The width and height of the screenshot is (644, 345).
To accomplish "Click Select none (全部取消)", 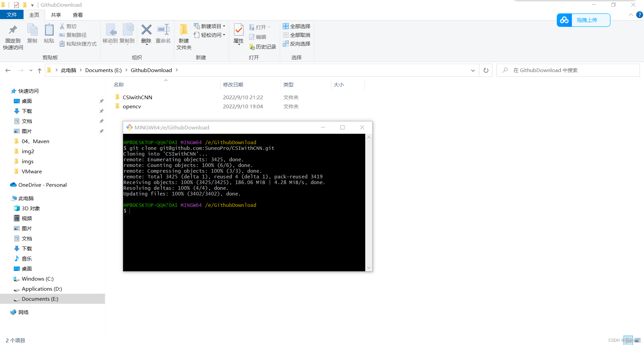I will click(x=297, y=35).
